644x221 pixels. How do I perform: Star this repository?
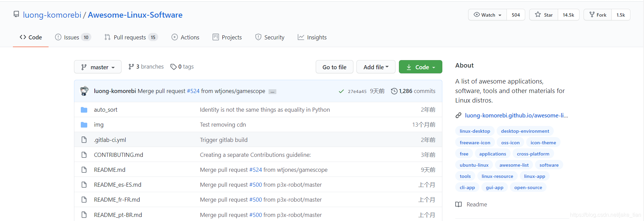544,15
